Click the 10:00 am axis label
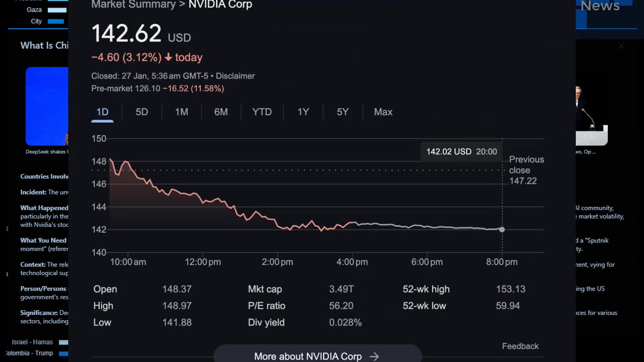 point(128,262)
